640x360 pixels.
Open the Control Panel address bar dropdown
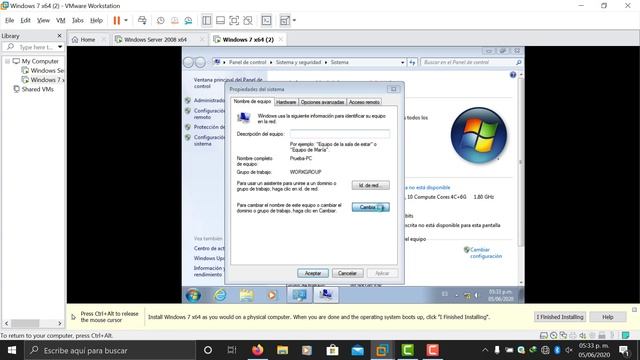pos(402,62)
